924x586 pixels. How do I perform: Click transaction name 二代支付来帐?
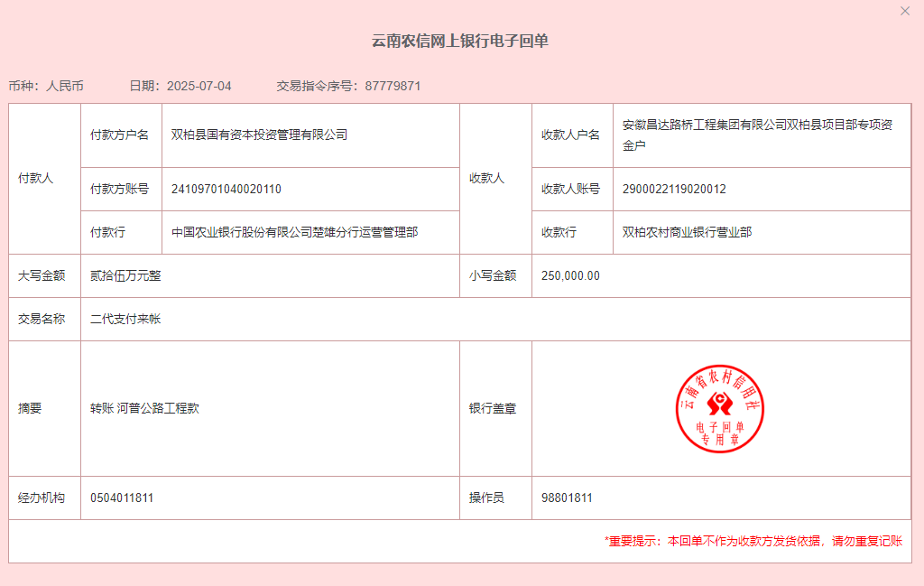125,319
